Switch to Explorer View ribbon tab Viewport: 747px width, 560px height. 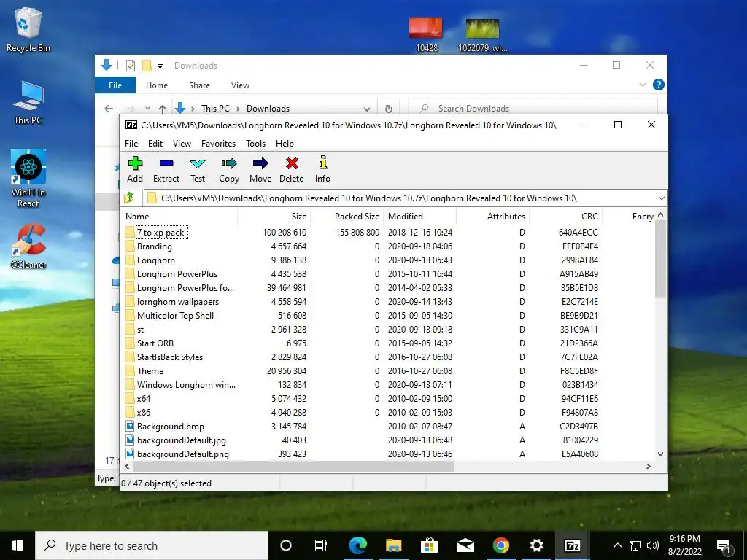[240, 85]
